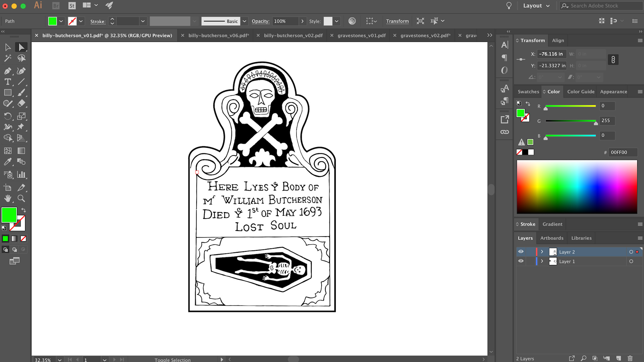644x362 pixels.
Task: Open the Basic stroke style dropdown
Action: click(x=244, y=21)
